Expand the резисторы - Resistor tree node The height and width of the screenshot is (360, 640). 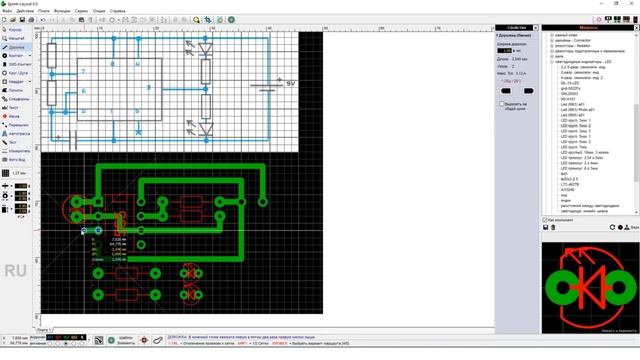coord(552,46)
